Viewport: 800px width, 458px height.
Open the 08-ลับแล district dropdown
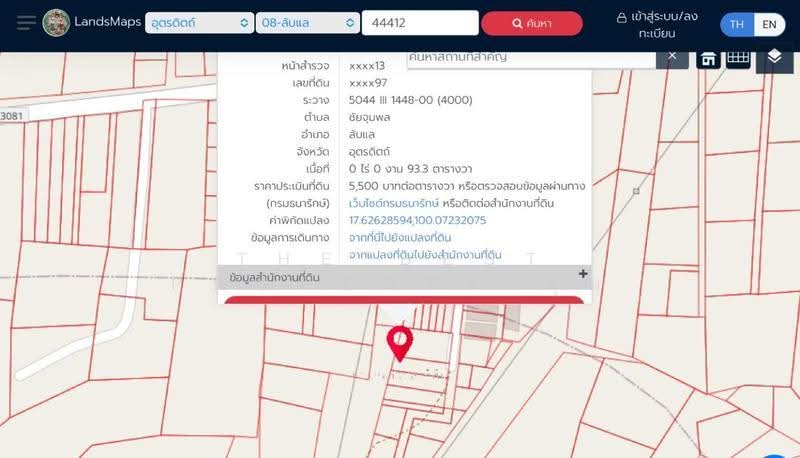pyautogui.click(x=308, y=23)
